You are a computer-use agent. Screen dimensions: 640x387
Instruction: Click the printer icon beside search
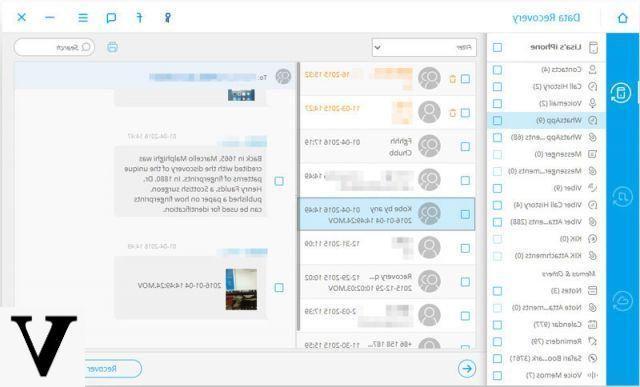point(112,47)
